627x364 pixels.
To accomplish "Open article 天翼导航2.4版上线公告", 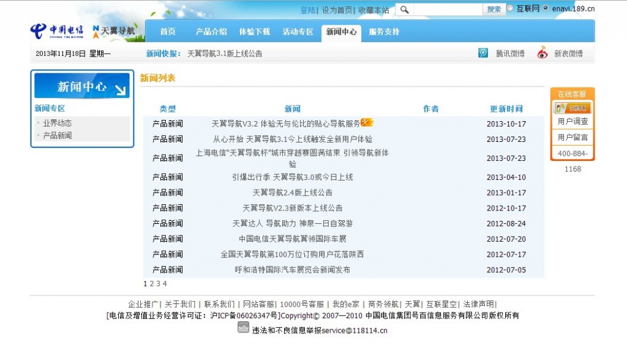I will click(292, 193).
